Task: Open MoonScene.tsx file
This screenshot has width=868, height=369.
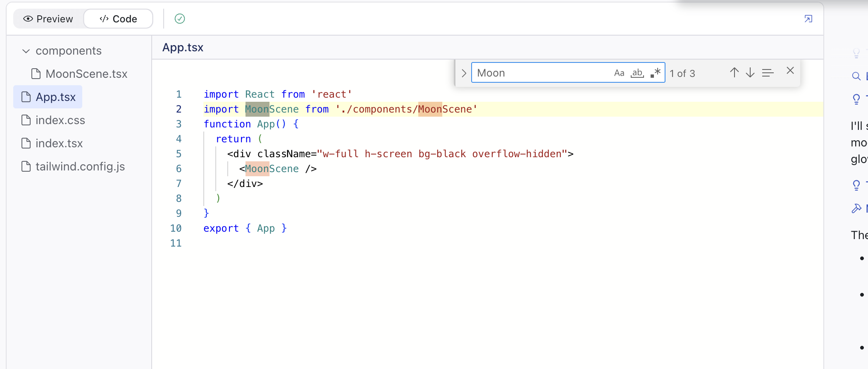Action: pyautogui.click(x=86, y=74)
